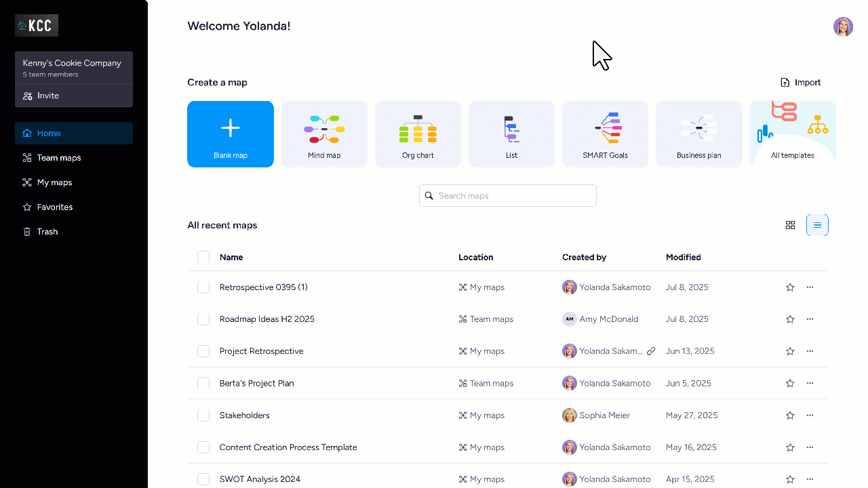Click Sophia Meier creator name
This screenshot has width=868, height=488.
605,415
